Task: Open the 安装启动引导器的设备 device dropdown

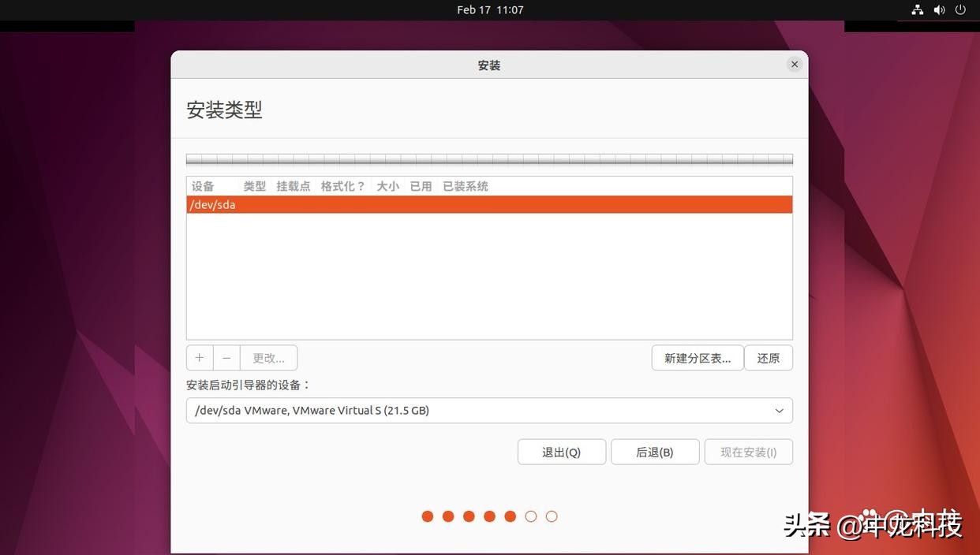Action: pos(489,409)
